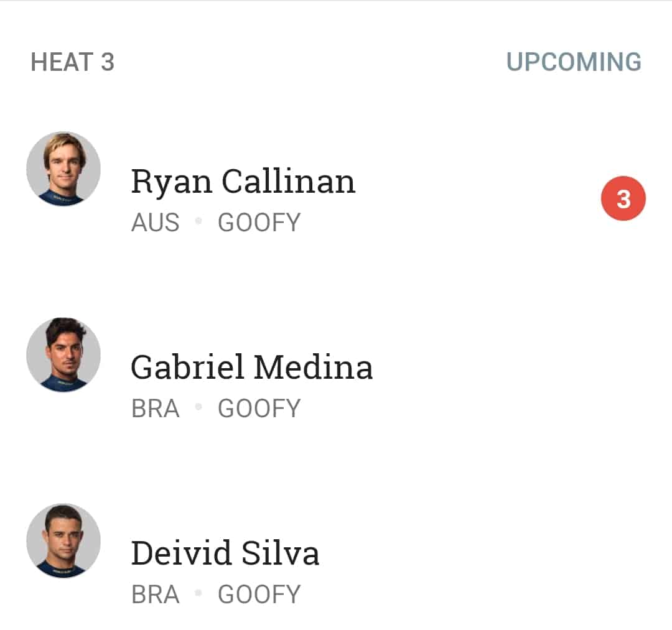Open the Ryan Callinan name link

(x=243, y=182)
